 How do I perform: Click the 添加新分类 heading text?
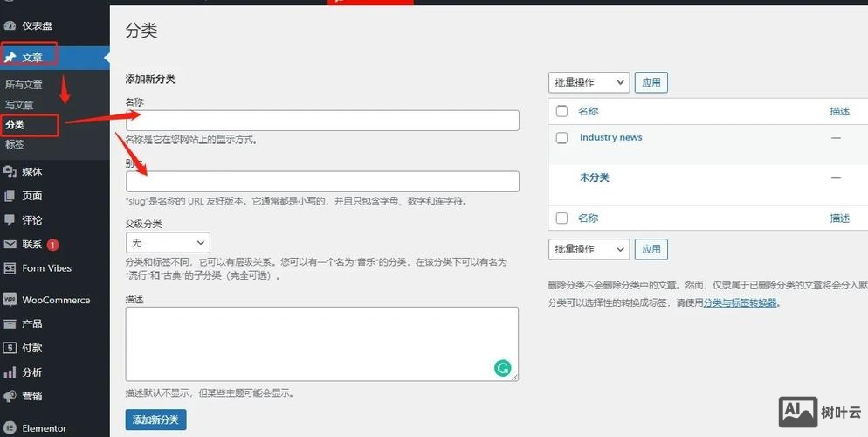point(150,80)
